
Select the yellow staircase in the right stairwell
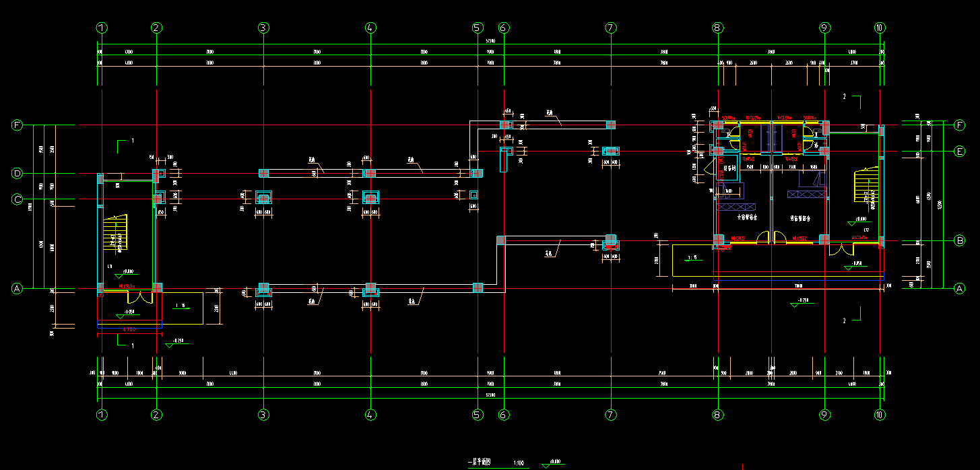point(865,187)
